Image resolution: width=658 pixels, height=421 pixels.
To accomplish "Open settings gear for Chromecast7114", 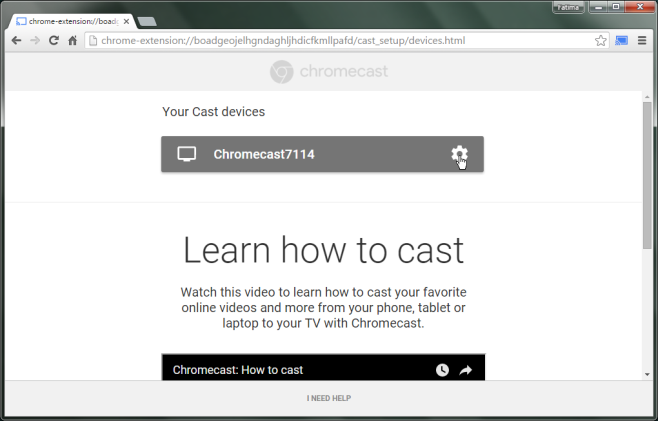I will coord(460,154).
